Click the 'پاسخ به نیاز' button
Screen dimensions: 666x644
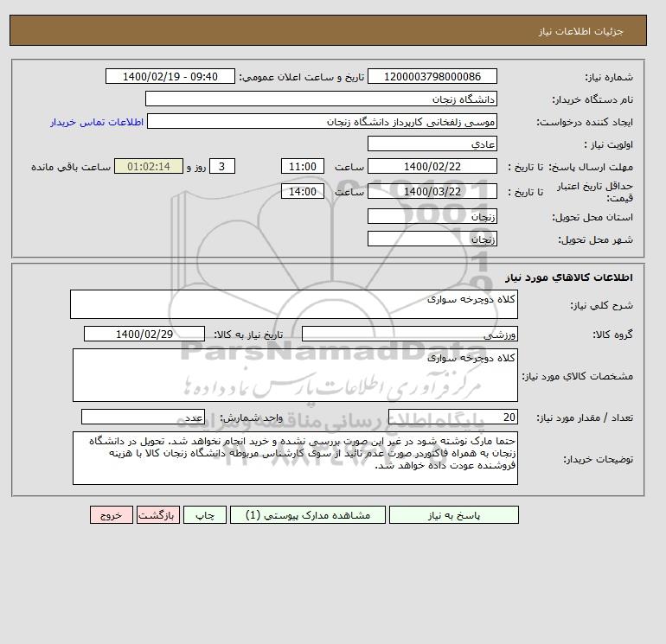click(453, 515)
